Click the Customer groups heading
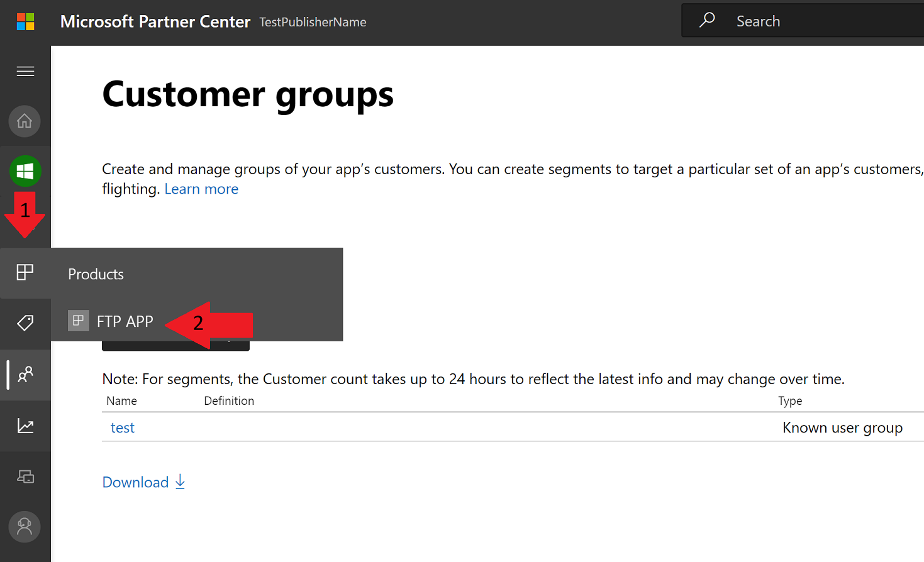The width and height of the screenshot is (924, 562). point(248,95)
